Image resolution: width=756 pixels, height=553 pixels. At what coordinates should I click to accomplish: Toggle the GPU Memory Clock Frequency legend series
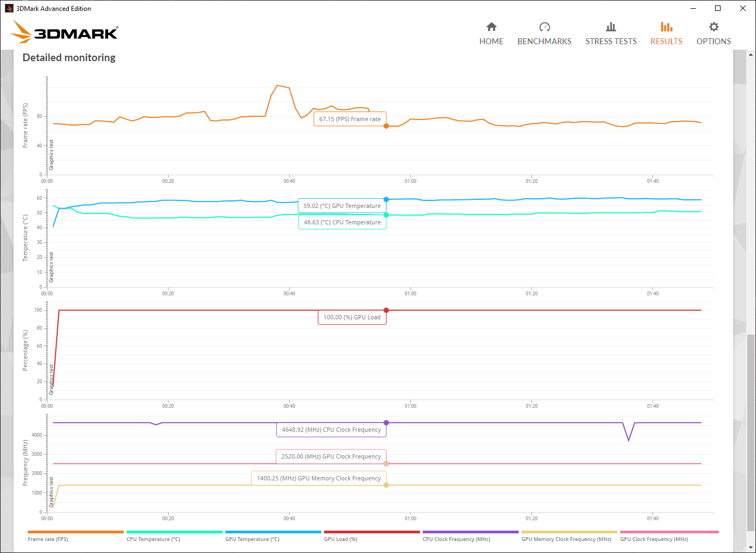pyautogui.click(x=569, y=536)
